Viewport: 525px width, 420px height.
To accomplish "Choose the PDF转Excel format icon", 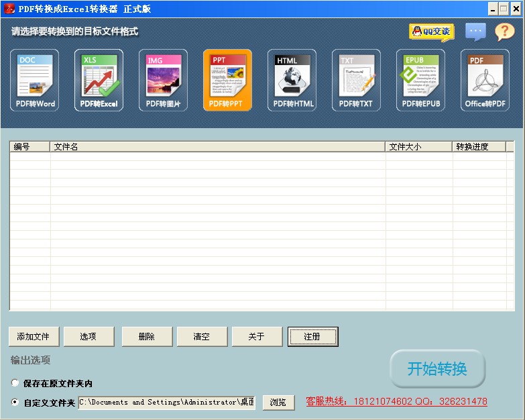I will pyautogui.click(x=99, y=80).
